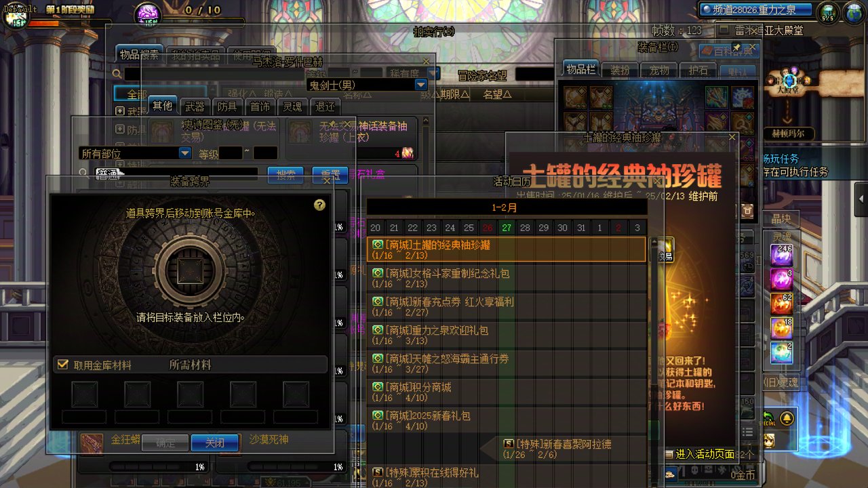Select the [商城]重力之泉欢迎礼包 event
868x488 pixels.
506,335
